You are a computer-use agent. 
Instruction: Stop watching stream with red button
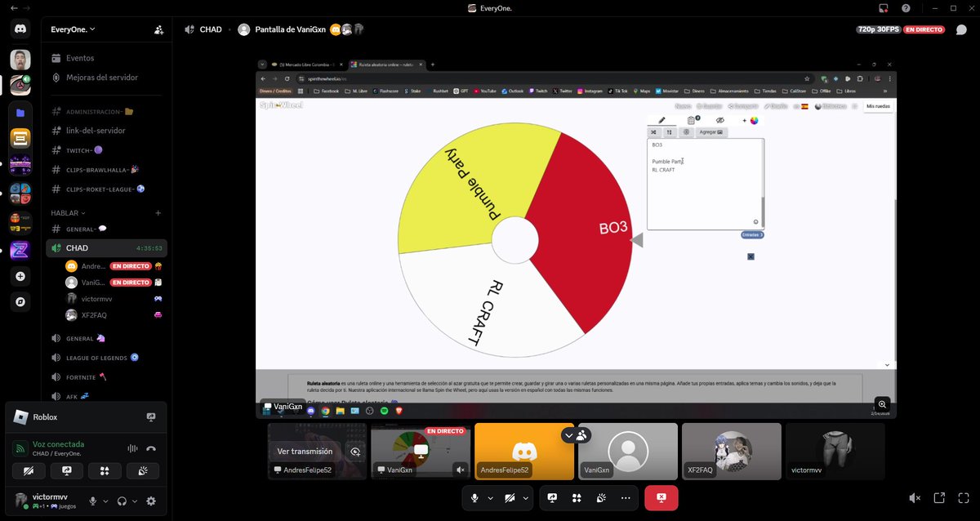(661, 497)
